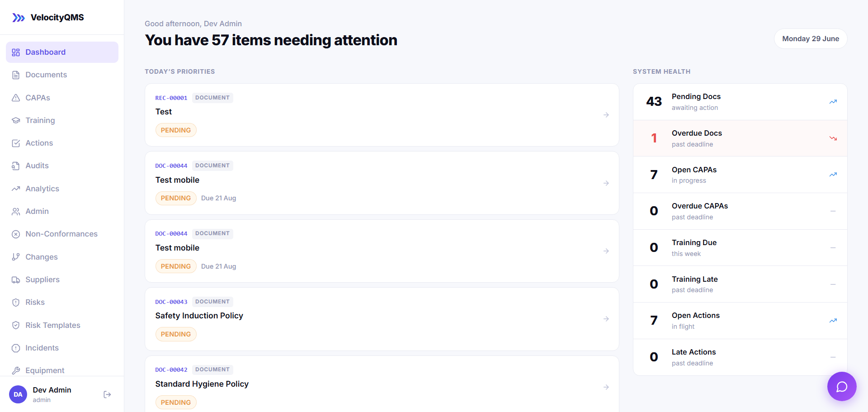868x412 pixels.
Task: Click the PENDING badge on the Test card
Action: (176, 130)
